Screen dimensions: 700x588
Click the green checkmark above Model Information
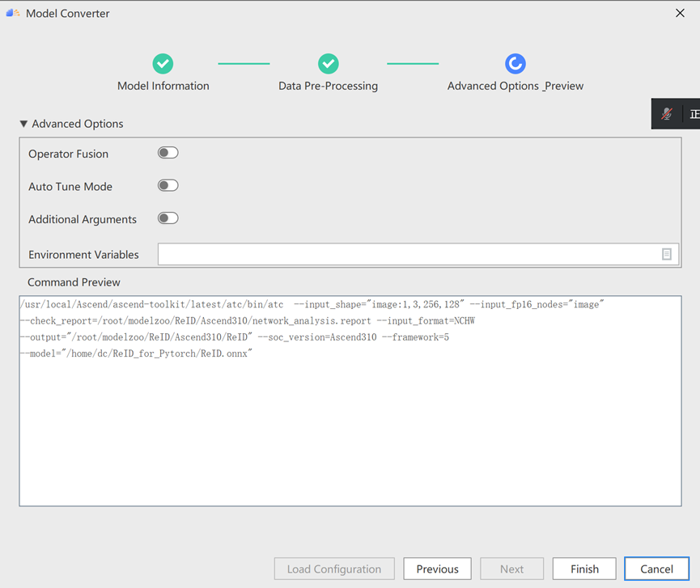click(163, 63)
